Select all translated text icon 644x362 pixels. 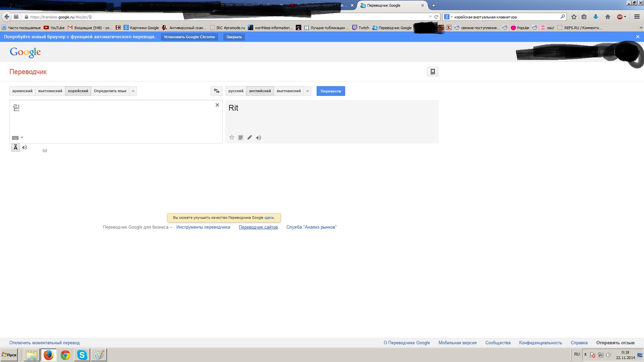click(x=240, y=137)
